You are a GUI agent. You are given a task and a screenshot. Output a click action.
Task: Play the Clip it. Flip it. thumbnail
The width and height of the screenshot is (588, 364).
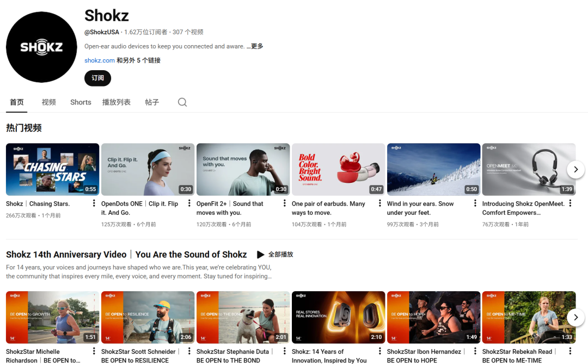[x=148, y=169]
